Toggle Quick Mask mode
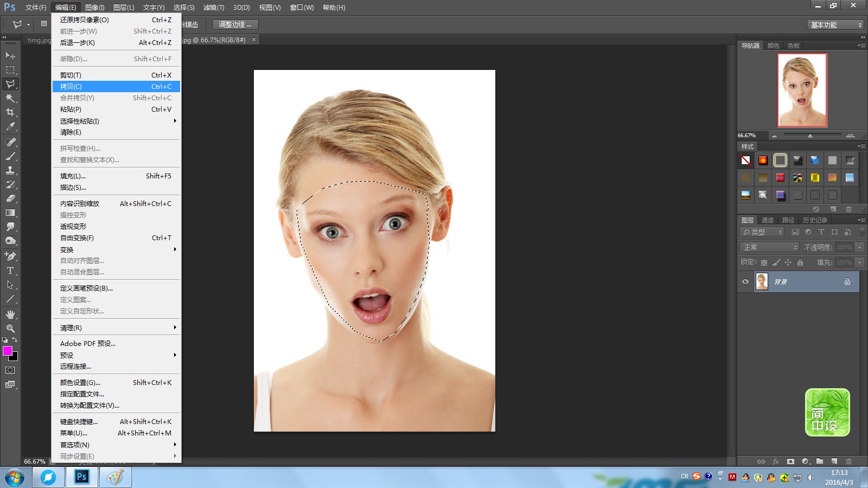 pos(10,370)
